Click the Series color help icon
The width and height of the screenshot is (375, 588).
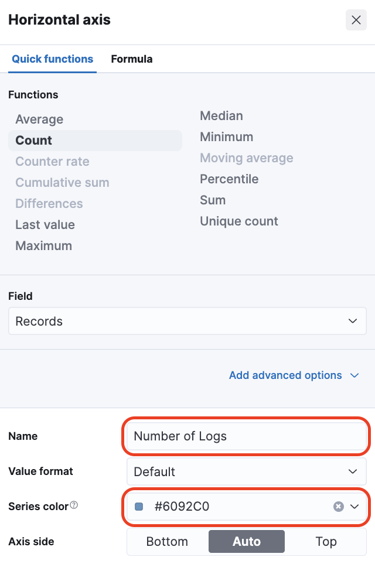(74, 505)
